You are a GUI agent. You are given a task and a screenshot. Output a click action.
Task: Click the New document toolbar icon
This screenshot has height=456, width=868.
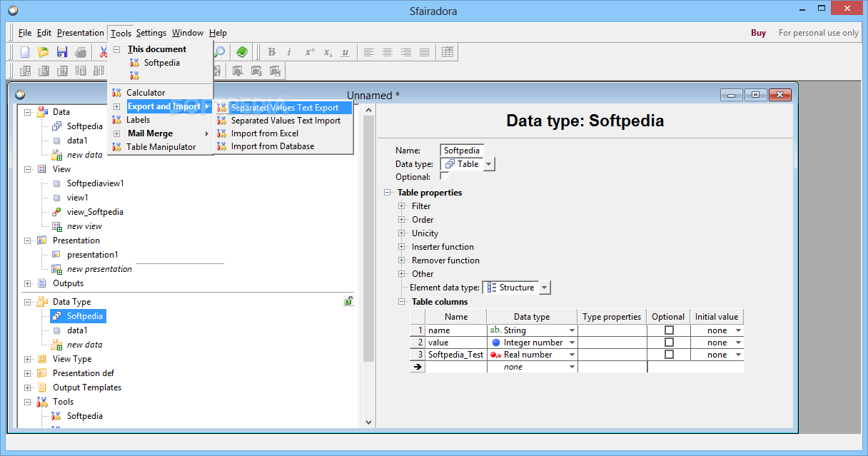click(25, 52)
